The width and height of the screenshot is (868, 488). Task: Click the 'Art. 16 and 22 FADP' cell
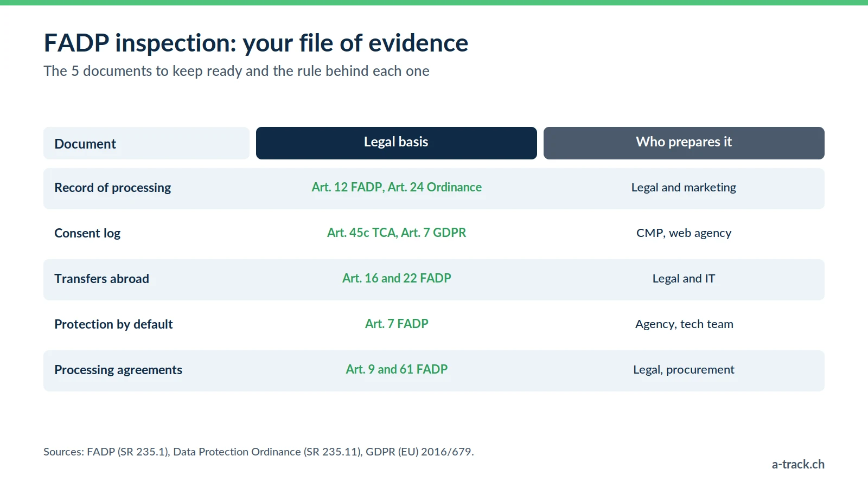pyautogui.click(x=397, y=278)
